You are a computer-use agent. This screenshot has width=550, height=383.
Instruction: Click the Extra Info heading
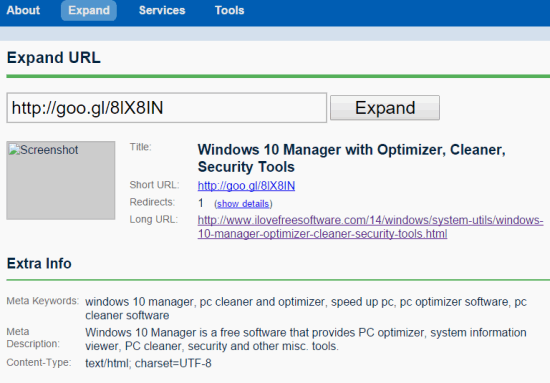tap(39, 263)
